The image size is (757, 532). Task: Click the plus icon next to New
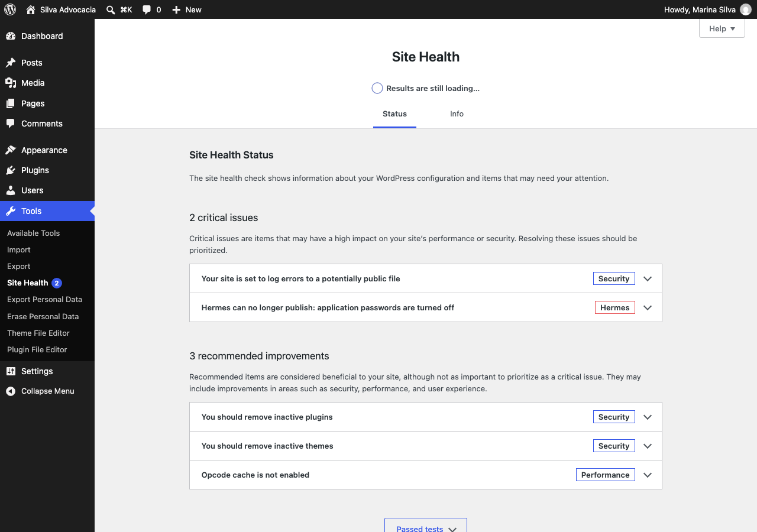[x=176, y=9]
